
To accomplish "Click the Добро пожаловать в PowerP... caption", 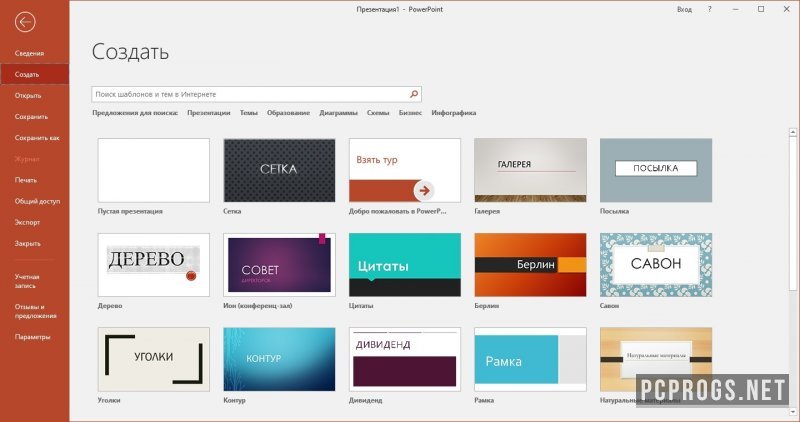I will click(397, 211).
